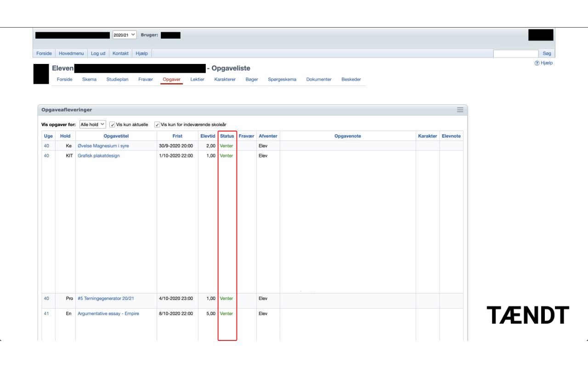Open assignment Øvelse Magnesium i syre
The width and height of the screenshot is (588, 368).
103,146
